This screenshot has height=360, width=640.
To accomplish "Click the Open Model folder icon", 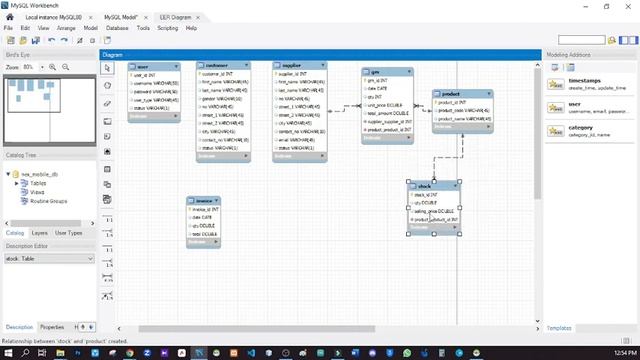I will [23, 40].
